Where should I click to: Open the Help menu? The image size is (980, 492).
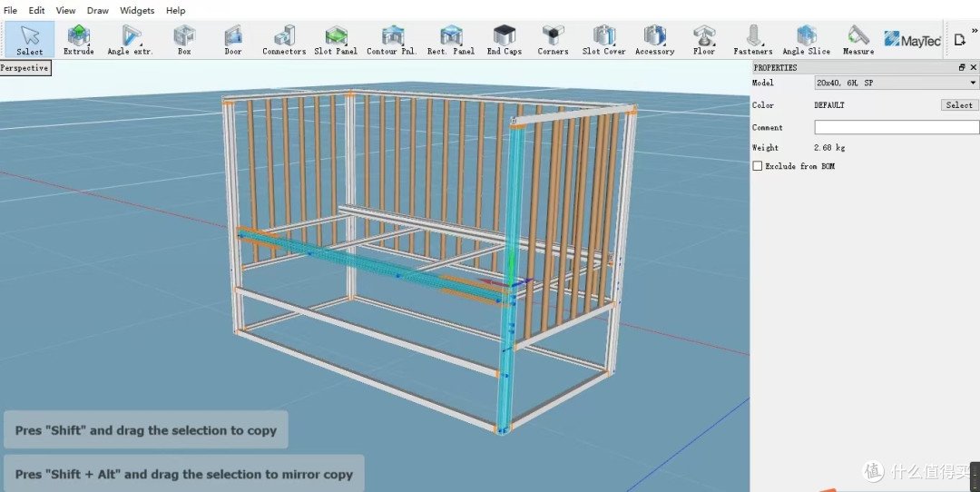tap(176, 10)
